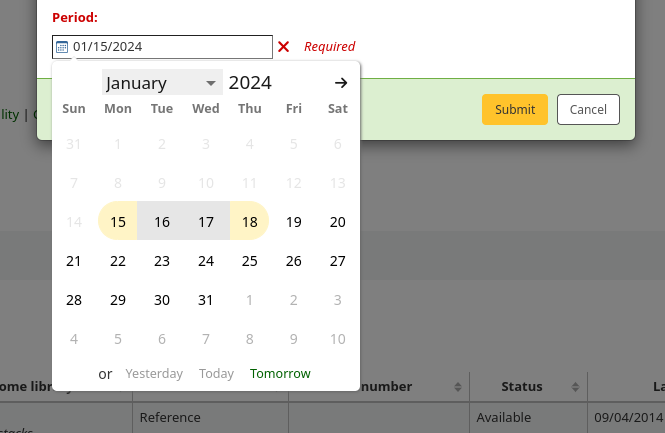Image resolution: width=665 pixels, height=433 pixels.
Task: Click the Period date input field
Action: pyautogui.click(x=170, y=47)
